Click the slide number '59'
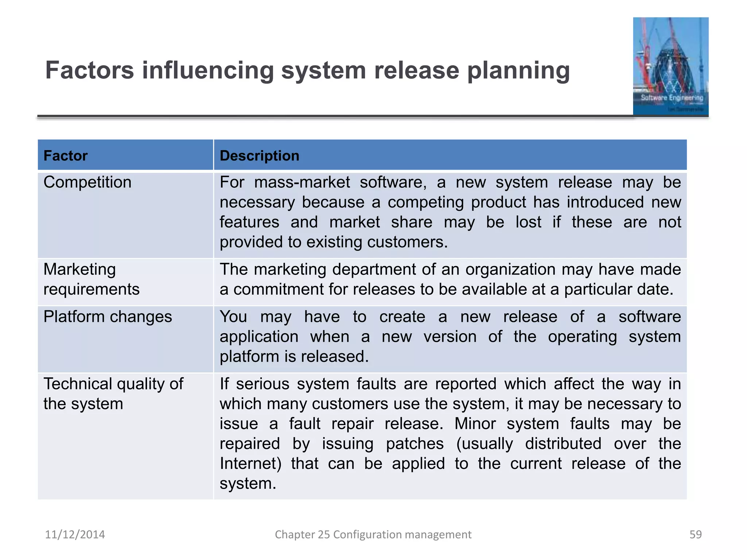 (696, 534)
